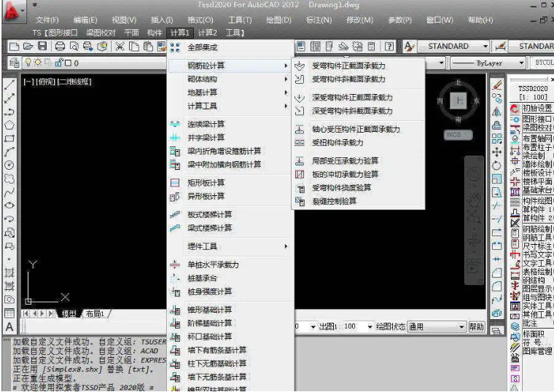Click the Help question mark icon

[x=389, y=46]
